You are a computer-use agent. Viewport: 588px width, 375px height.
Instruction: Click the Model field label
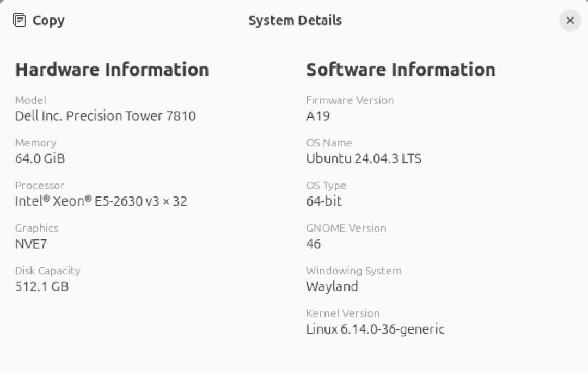(30, 100)
